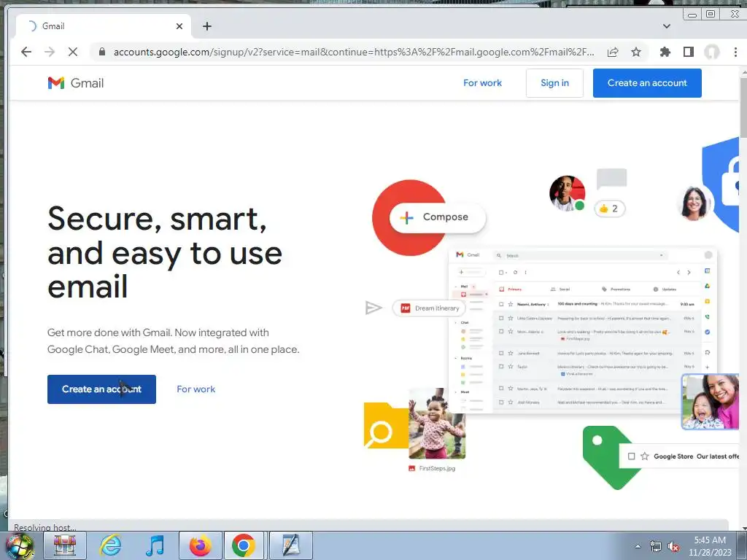Open the library app taskbar icon

pos(64,545)
